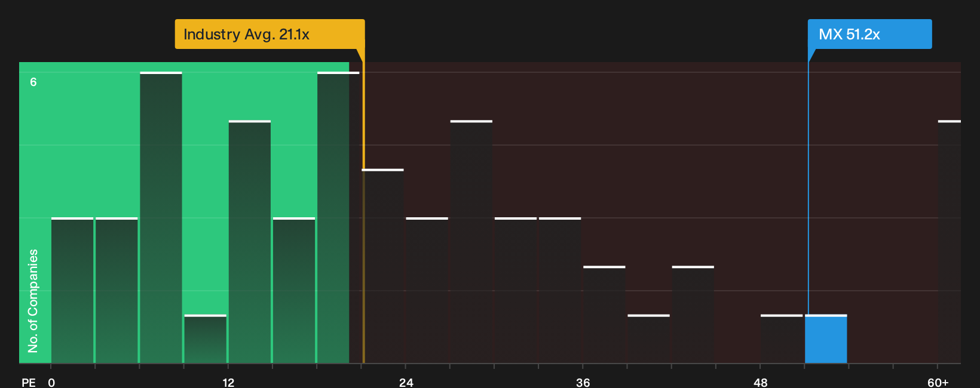Click the 'No. of Companies' axis title
The height and width of the screenshot is (388, 980).
33,301
